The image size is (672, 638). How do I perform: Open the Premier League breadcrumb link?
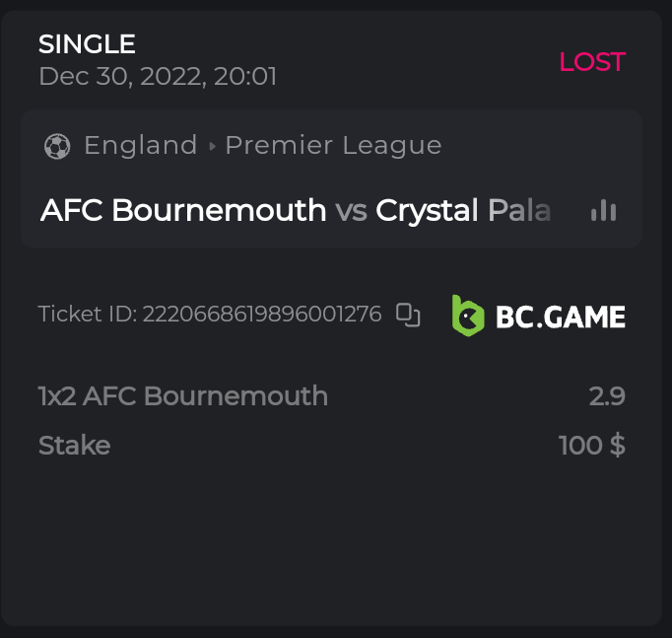click(x=333, y=146)
